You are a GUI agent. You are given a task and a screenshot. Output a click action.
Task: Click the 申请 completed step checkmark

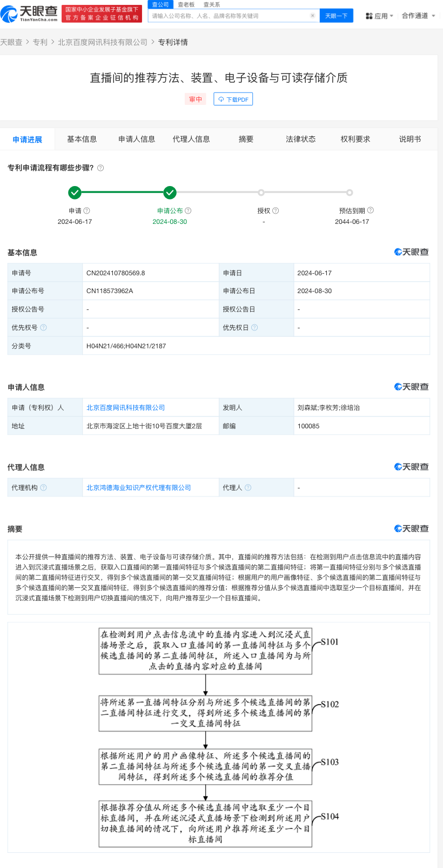tap(75, 192)
